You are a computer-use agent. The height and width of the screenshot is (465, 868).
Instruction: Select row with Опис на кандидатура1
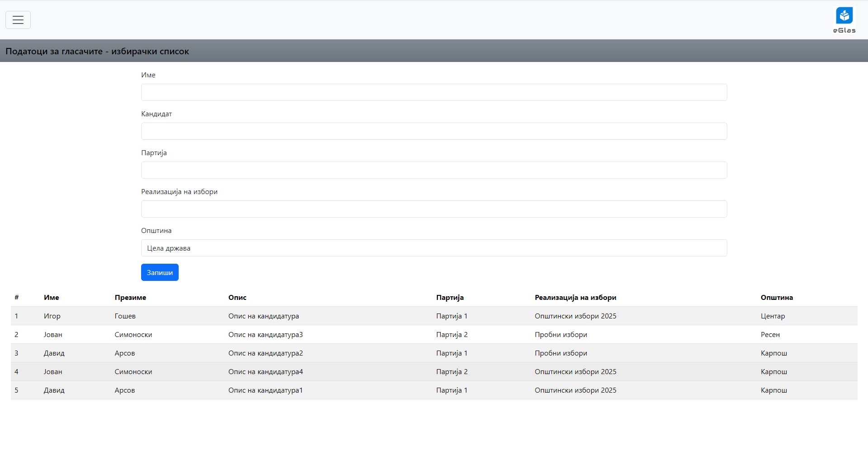point(266,390)
